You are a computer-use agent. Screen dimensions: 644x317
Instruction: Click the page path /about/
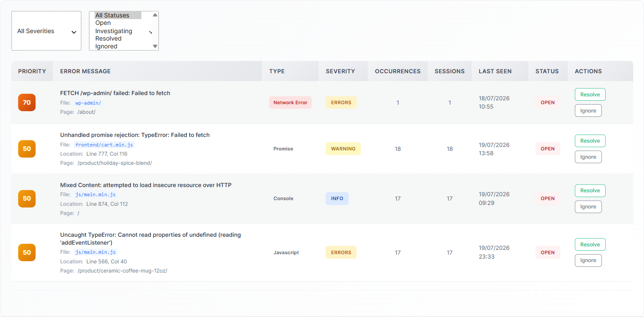(x=86, y=112)
